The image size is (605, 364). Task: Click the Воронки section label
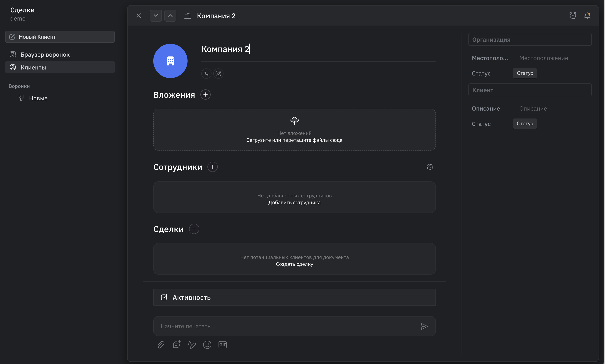click(x=19, y=86)
